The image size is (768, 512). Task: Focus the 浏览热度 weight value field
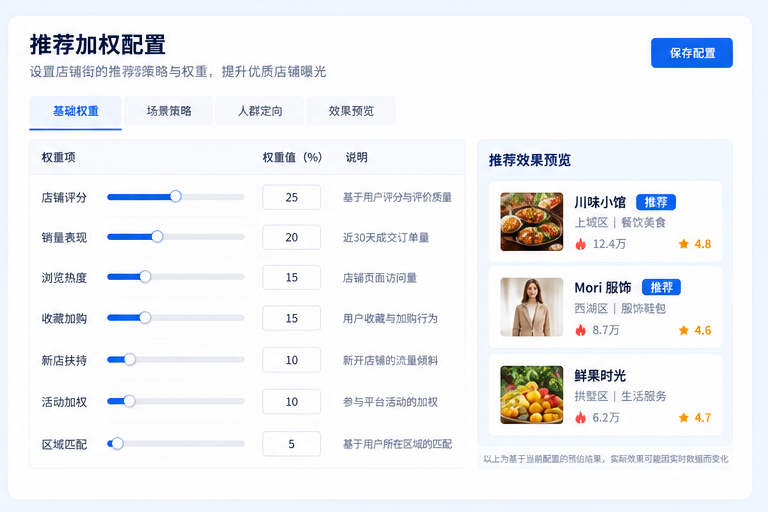[291, 277]
